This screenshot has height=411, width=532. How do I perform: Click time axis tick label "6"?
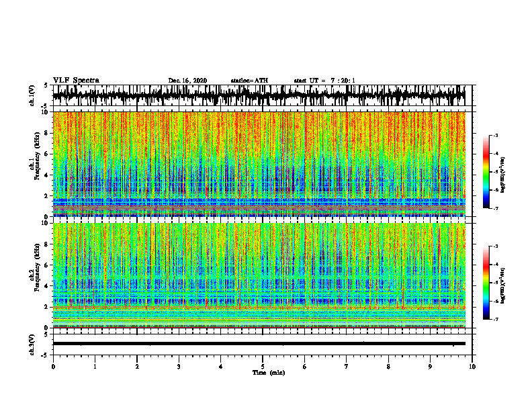point(305,367)
